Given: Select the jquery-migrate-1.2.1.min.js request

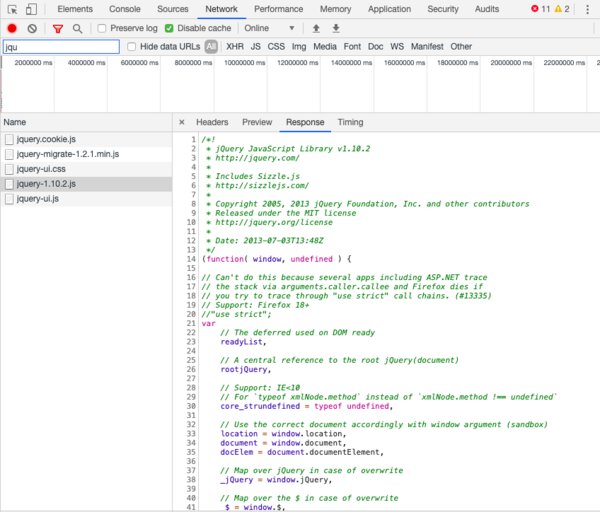Looking at the screenshot, I should [x=86, y=154].
